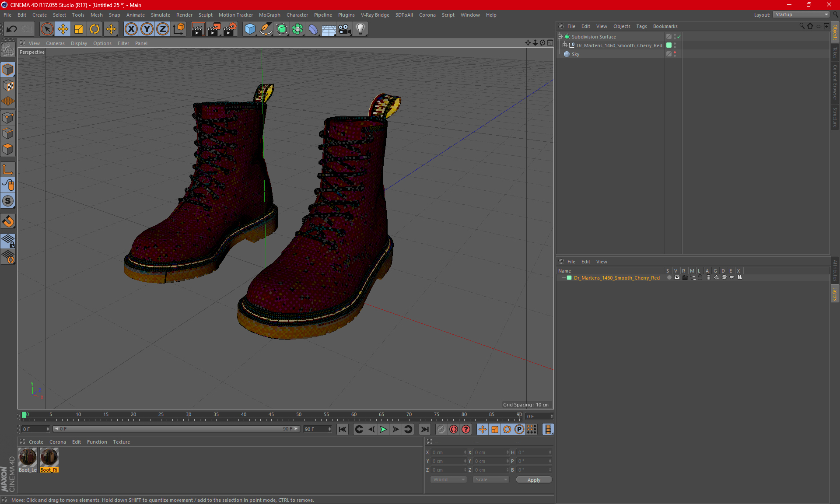The image size is (840, 504).
Task: Activate the Rotate tool
Action: [x=94, y=29]
